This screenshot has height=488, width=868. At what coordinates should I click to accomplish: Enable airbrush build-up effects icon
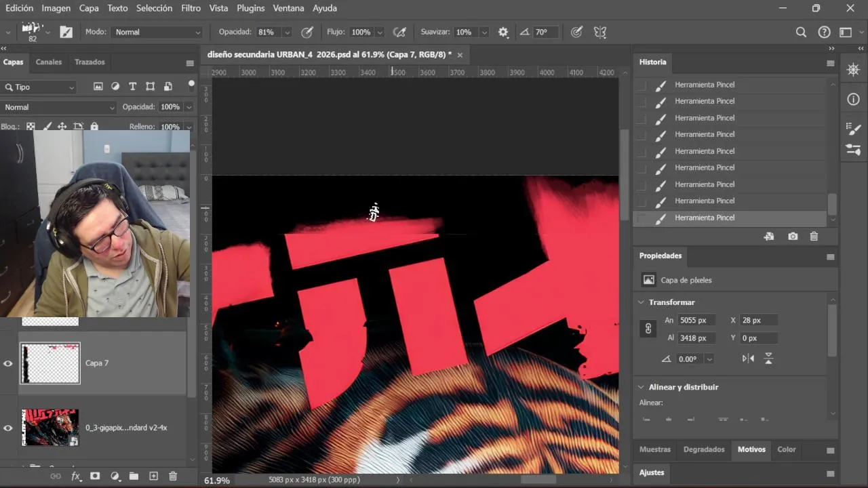pyautogui.click(x=399, y=32)
